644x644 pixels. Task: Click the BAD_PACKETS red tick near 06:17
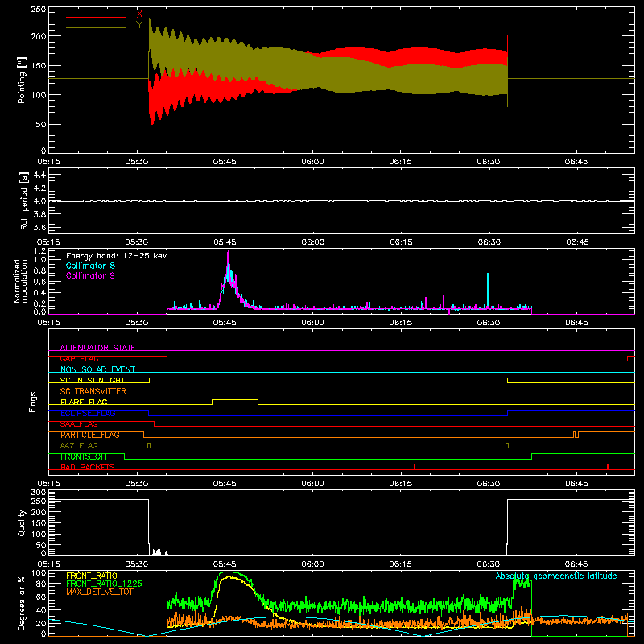click(415, 467)
